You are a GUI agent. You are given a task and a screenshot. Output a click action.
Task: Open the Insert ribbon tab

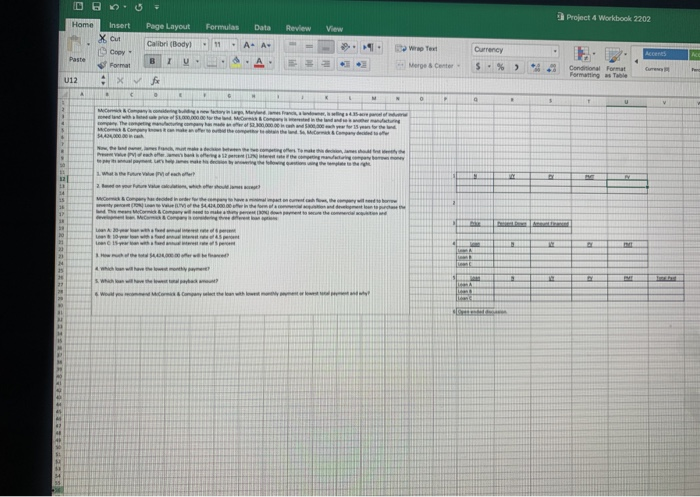click(120, 25)
